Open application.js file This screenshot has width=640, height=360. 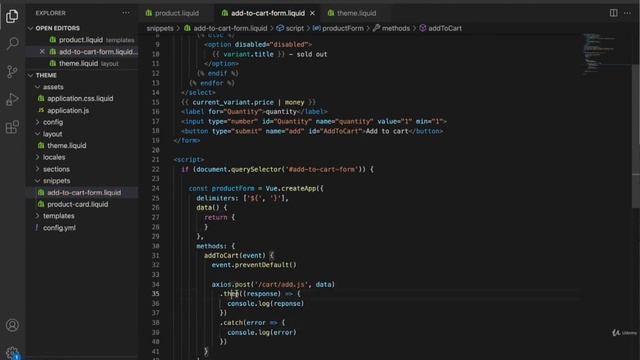(x=68, y=110)
